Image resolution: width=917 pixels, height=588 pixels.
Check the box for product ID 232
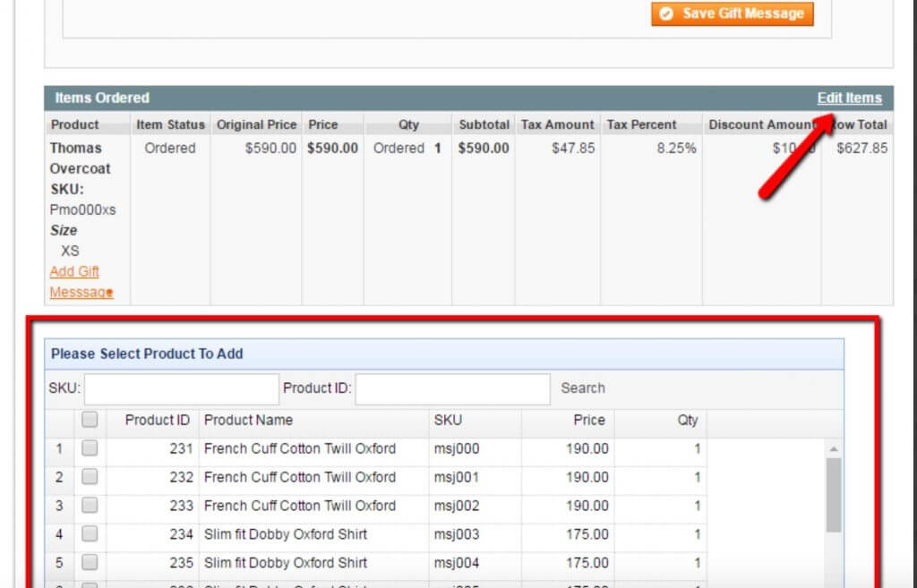tap(90, 477)
